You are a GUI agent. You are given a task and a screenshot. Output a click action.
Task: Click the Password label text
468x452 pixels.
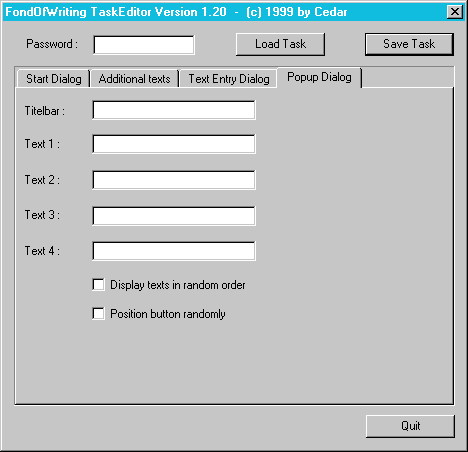[52, 44]
